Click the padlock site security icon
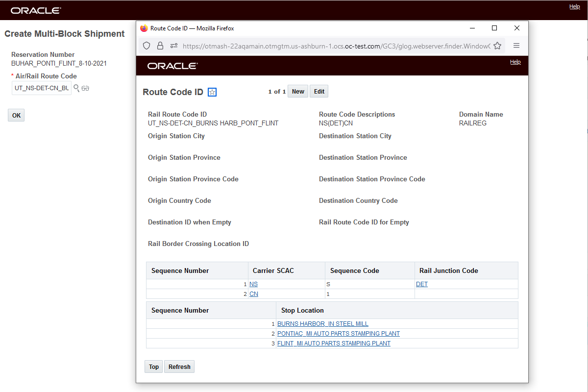Viewport: 588px width, 392px height. [160, 46]
